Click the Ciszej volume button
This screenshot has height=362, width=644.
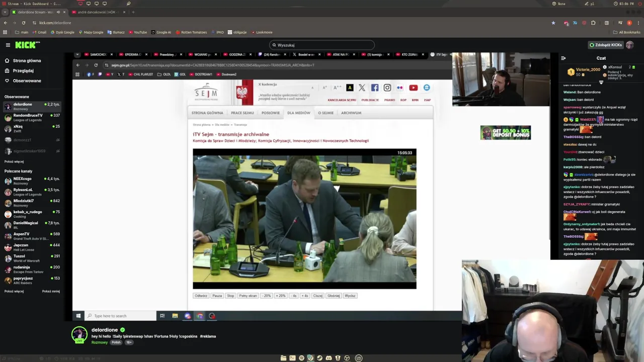[317, 296]
